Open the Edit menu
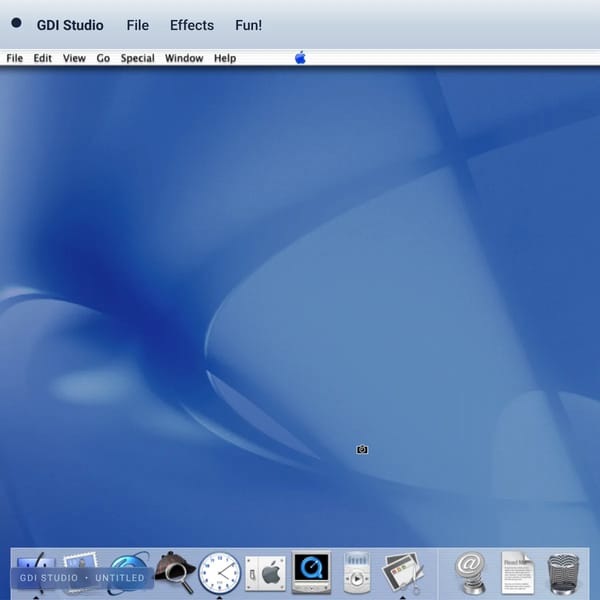The width and height of the screenshot is (600, 600). (x=42, y=58)
